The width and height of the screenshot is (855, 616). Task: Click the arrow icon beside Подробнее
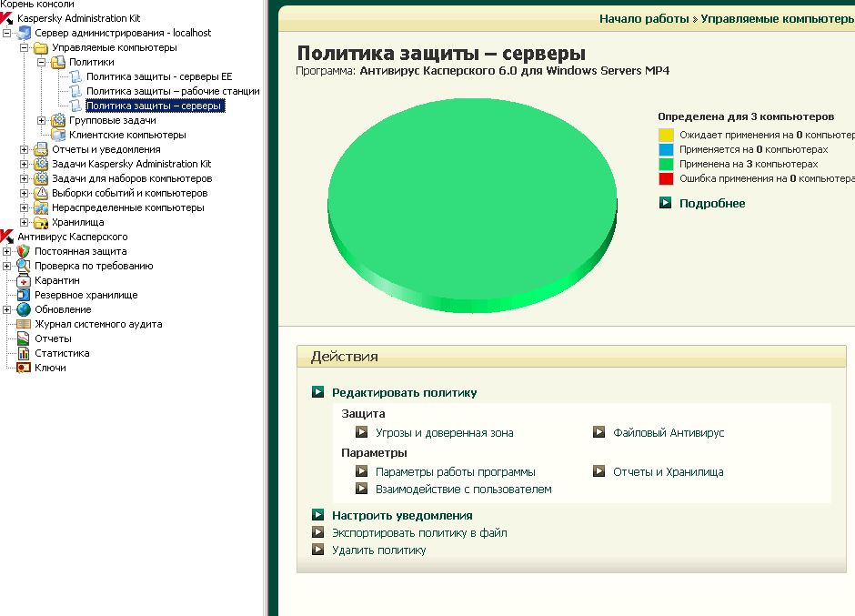pos(665,203)
